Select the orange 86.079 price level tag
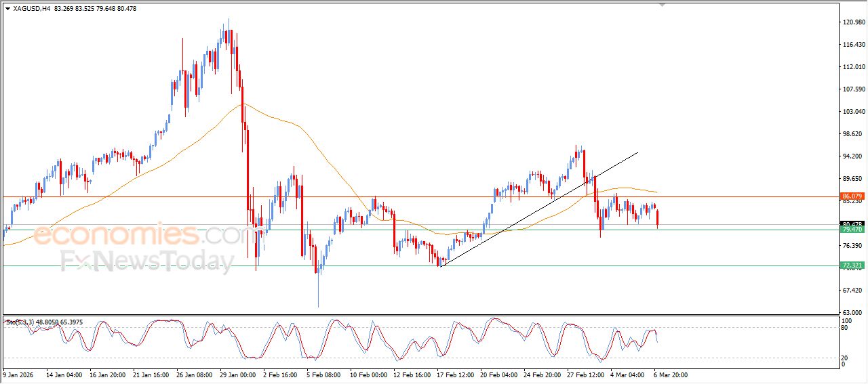This screenshot has height=384, width=868. tap(852, 196)
